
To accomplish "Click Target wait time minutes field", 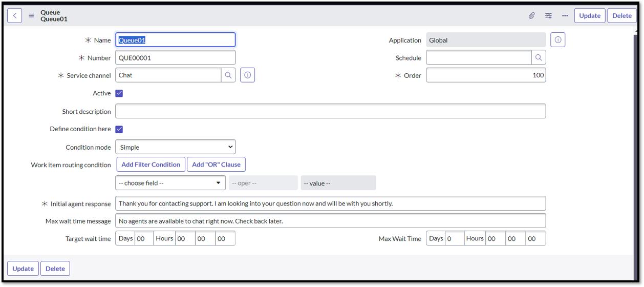I will point(205,238).
